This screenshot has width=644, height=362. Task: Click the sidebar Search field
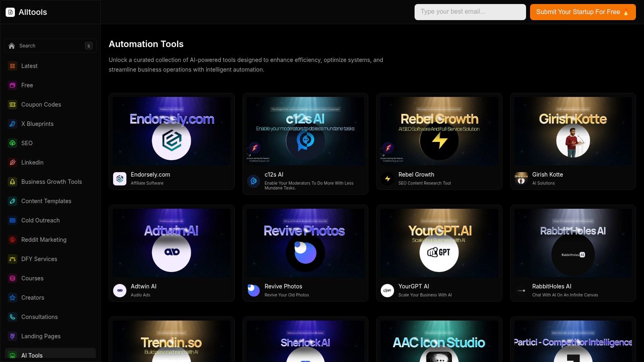coord(50,46)
